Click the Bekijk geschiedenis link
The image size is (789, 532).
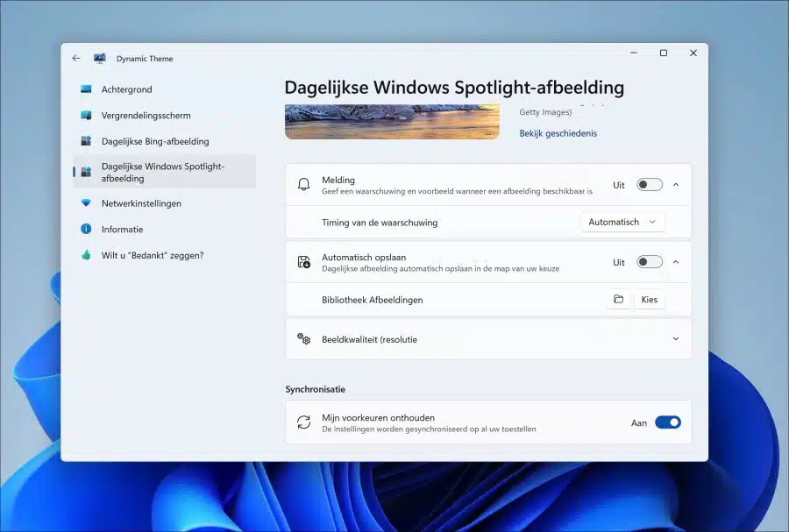pyautogui.click(x=558, y=133)
